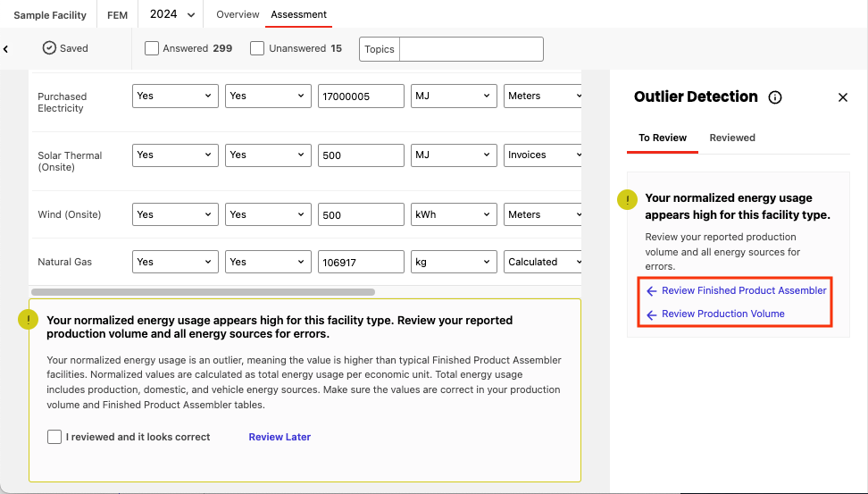Click the info icon beside Outlier Detection
The height and width of the screenshot is (494, 868).
point(775,97)
